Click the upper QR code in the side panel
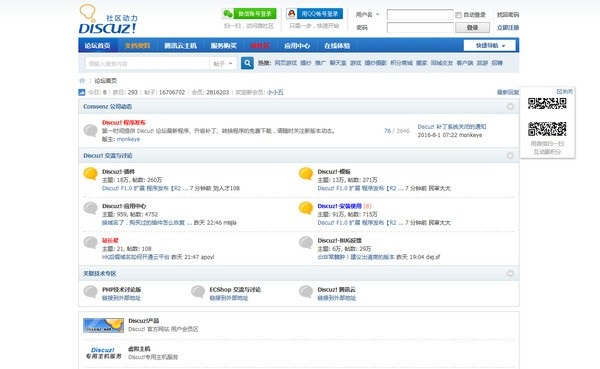600x369 pixels. (x=547, y=103)
